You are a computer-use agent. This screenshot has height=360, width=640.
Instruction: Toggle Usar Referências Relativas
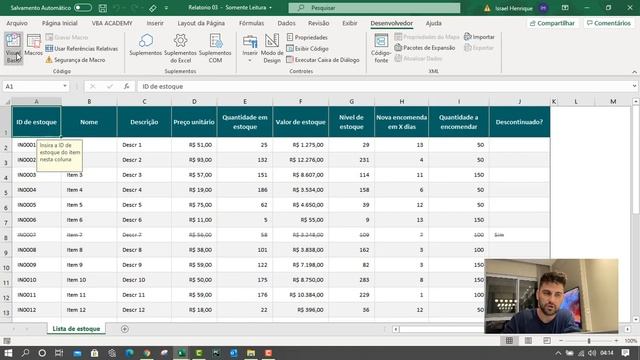point(82,49)
